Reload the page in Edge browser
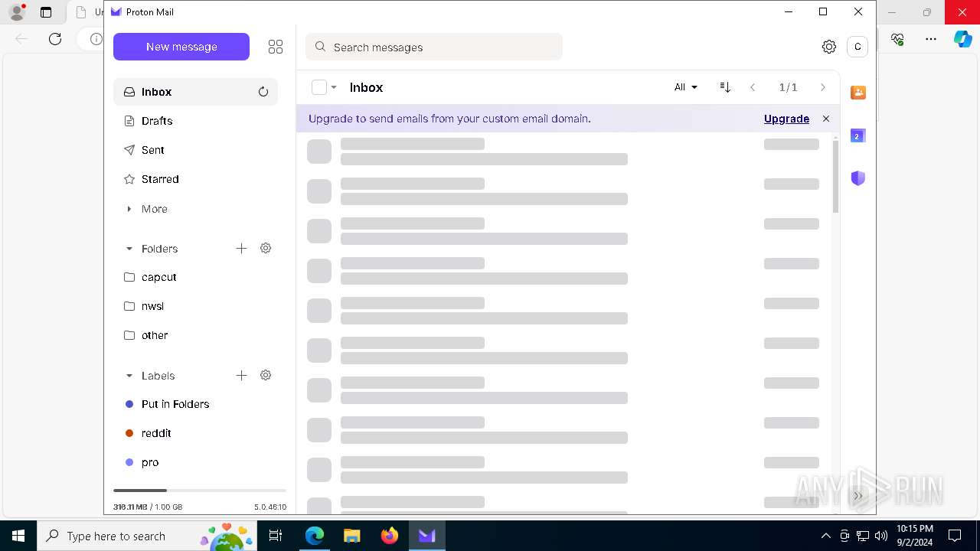This screenshot has height=551, width=980. coord(55,39)
